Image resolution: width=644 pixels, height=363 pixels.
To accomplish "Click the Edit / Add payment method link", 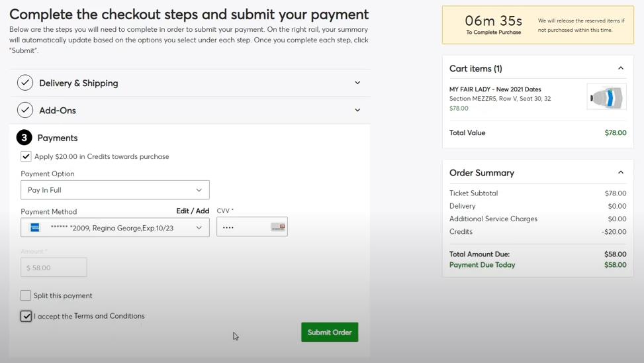I will [193, 211].
